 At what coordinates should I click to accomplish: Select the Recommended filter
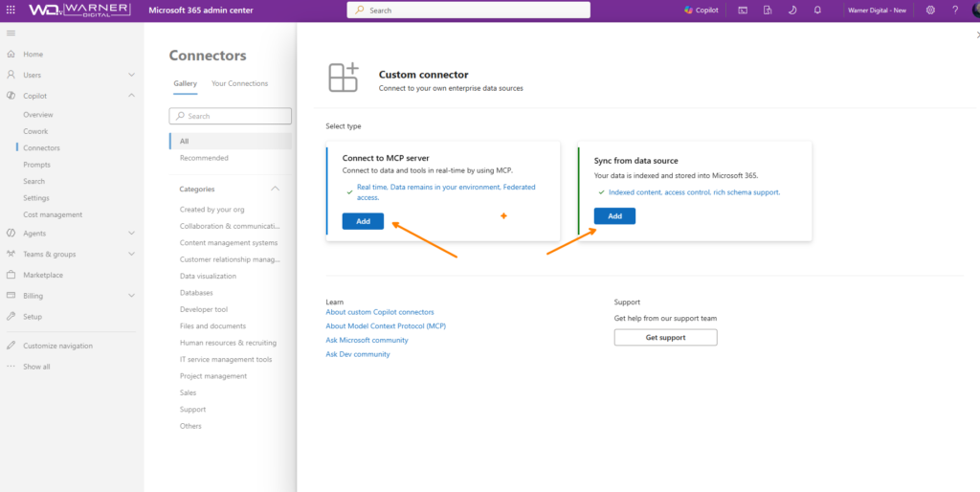point(205,158)
